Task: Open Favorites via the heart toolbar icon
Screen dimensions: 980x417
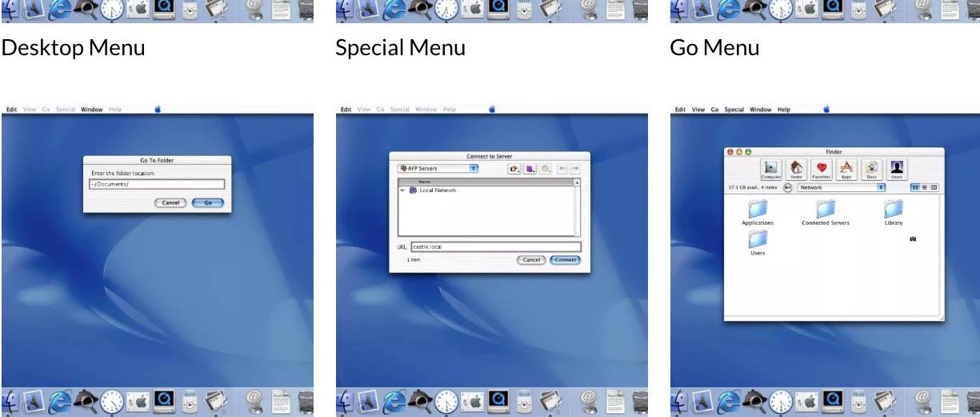Action: click(x=822, y=169)
